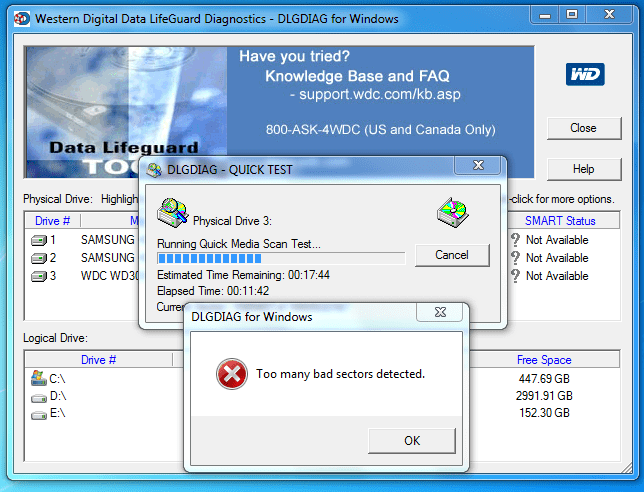Click the Help button
This screenshot has height=492, width=644.
[x=584, y=169]
